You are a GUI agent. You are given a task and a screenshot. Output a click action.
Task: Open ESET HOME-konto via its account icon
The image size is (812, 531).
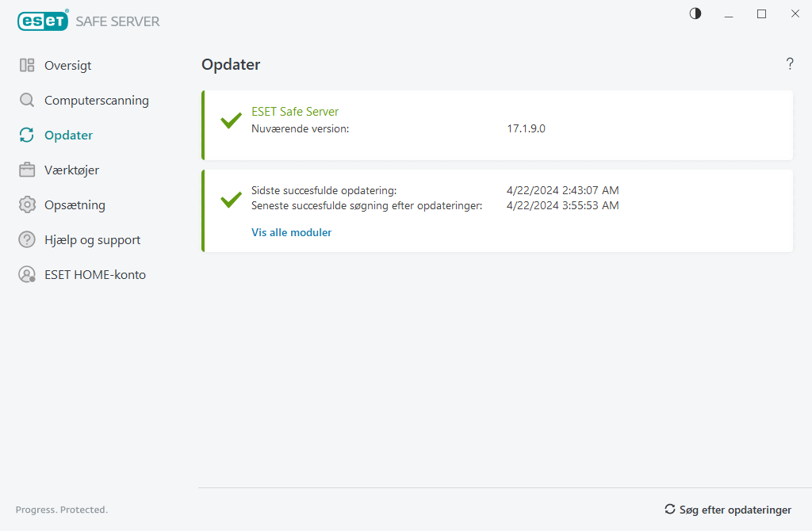click(x=26, y=274)
